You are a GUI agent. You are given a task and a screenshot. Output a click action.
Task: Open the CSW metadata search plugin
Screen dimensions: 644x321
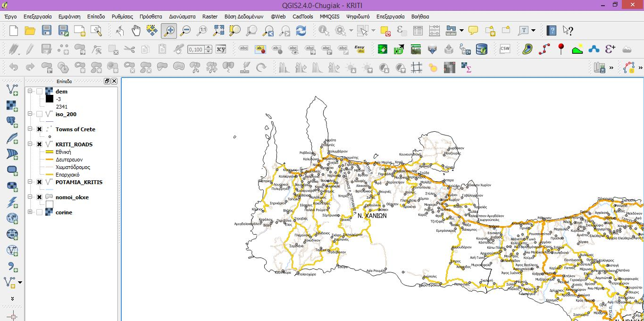pos(505,49)
